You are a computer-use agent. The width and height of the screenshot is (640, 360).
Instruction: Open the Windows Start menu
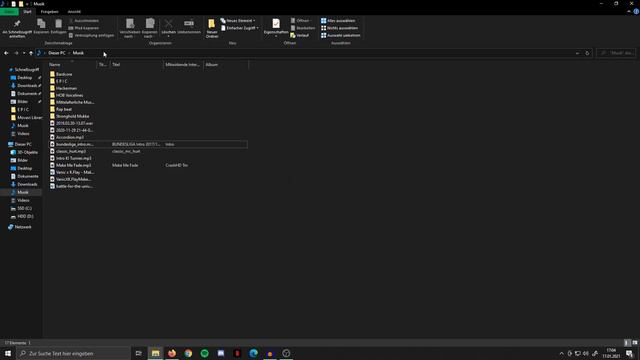(x=8, y=353)
